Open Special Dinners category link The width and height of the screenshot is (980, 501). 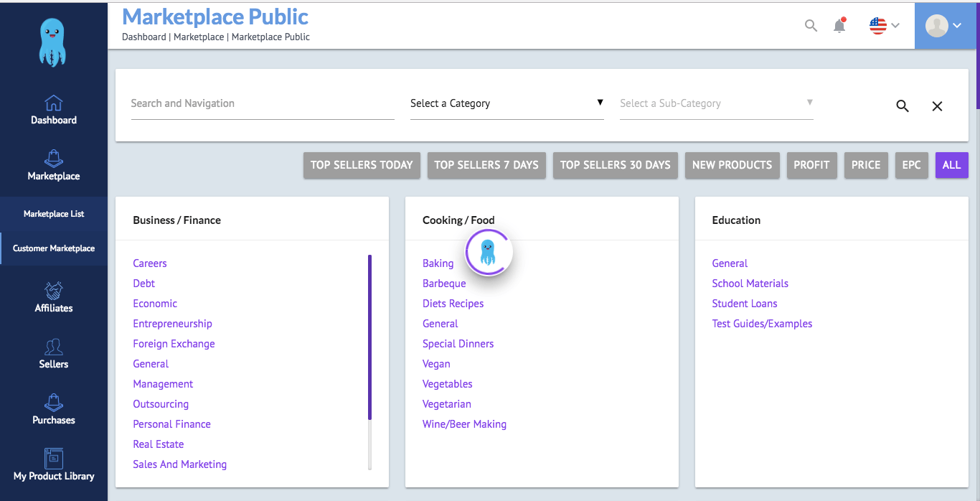point(458,344)
